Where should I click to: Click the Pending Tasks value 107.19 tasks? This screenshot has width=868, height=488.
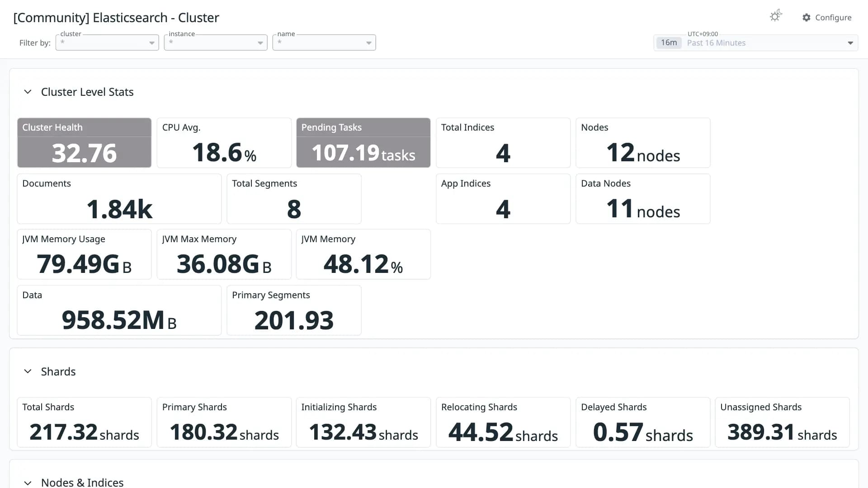[363, 153]
